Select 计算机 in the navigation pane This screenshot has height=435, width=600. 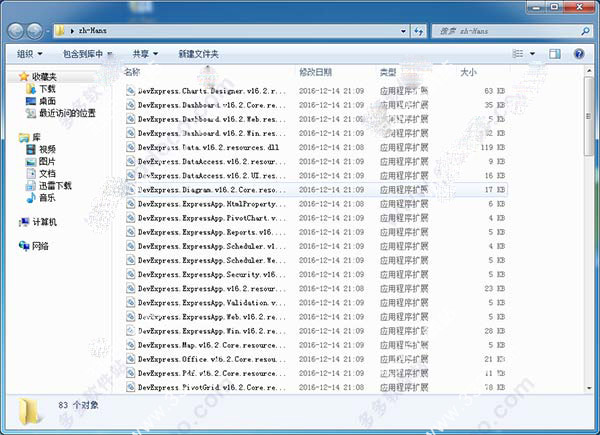45,221
